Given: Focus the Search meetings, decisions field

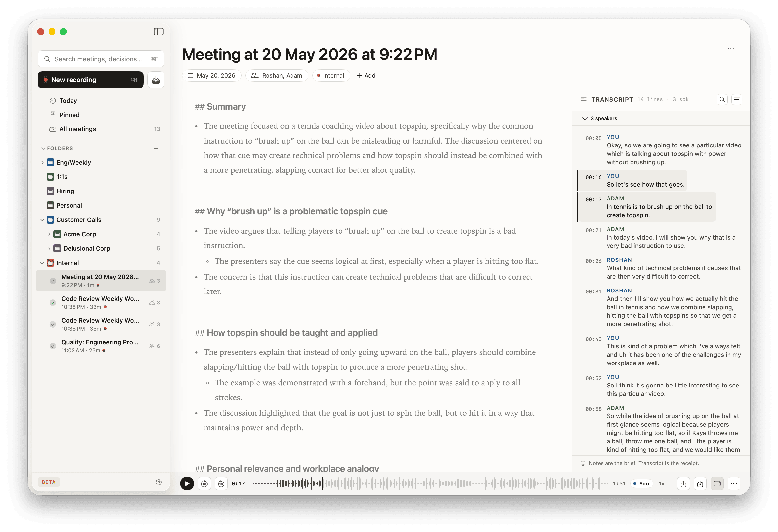Looking at the screenshot, I should pos(101,59).
